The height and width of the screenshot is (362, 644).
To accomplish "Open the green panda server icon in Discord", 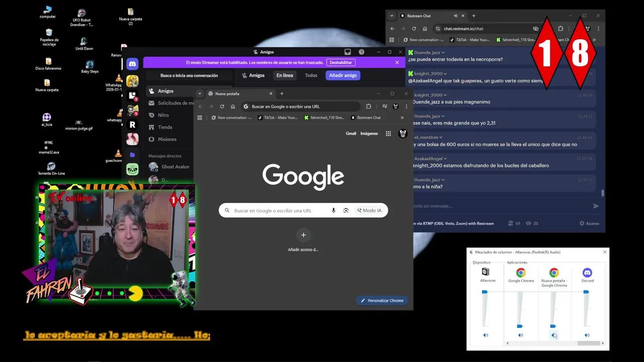I will click(x=132, y=169).
